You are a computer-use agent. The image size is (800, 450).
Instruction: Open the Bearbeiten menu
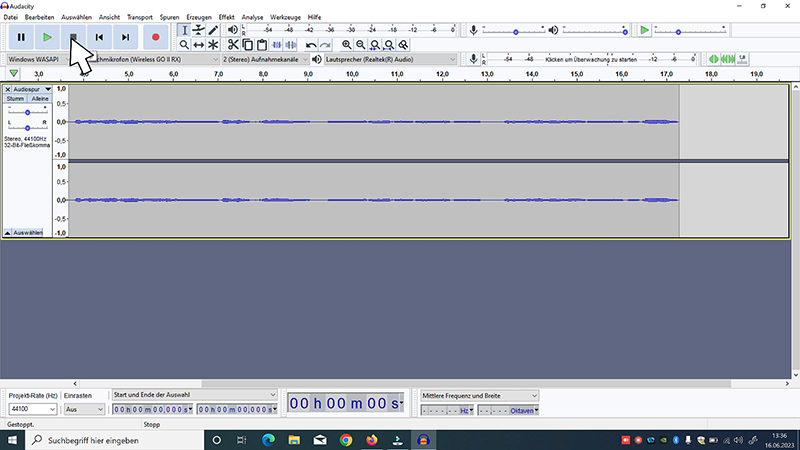[39, 17]
